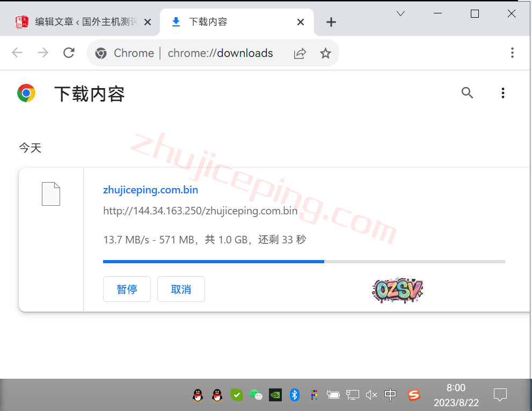Screen dimensions: 532x411
Task: Search downloads using the magnifier icon
Action: tap(467, 93)
